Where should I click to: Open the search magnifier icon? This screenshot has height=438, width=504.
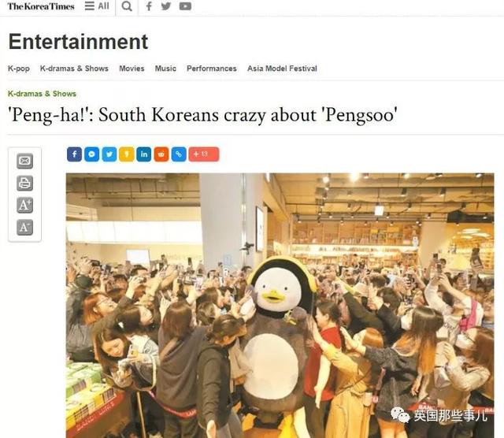[x=127, y=6]
